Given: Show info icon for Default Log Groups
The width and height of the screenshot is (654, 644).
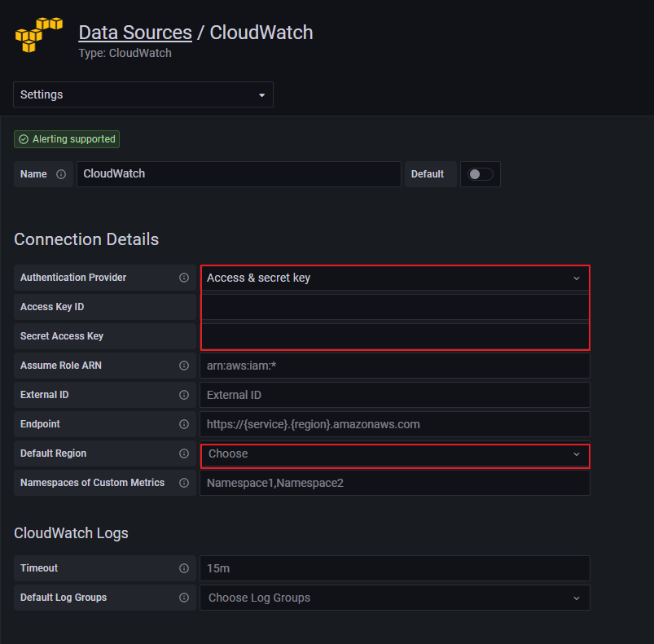Looking at the screenshot, I should (x=184, y=598).
